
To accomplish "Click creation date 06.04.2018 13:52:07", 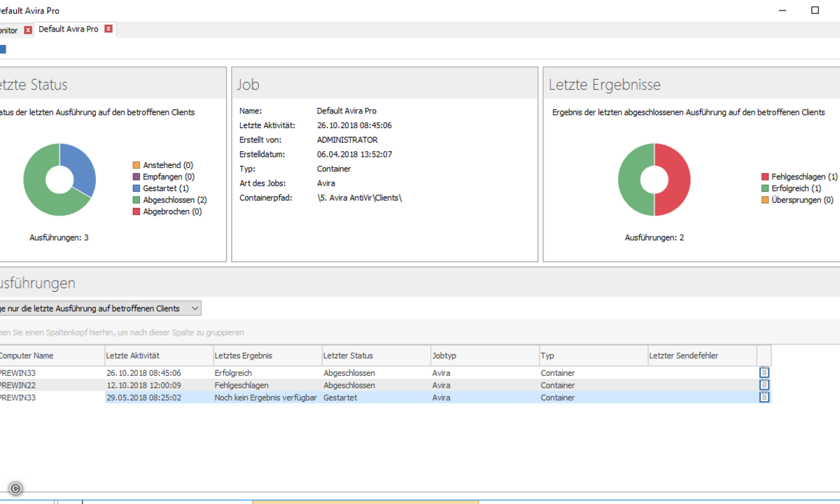I will [x=354, y=154].
